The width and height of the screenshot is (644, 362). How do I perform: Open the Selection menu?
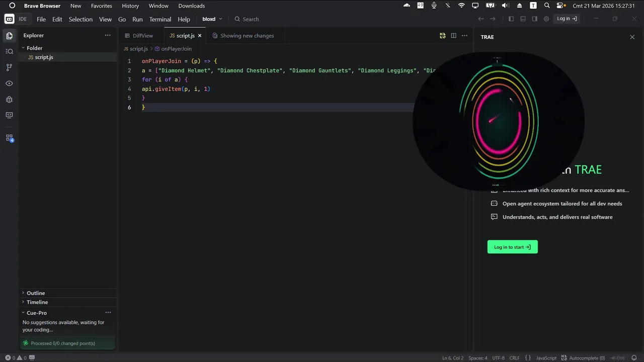(80, 19)
